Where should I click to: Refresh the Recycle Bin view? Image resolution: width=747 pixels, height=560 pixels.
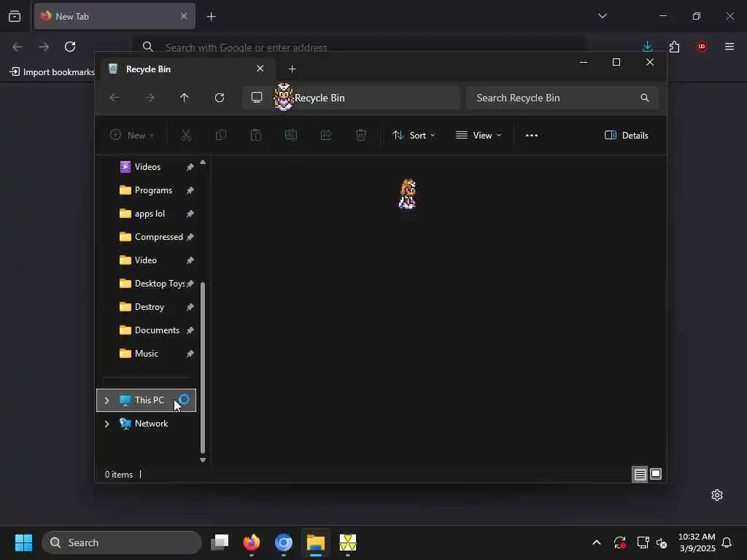[220, 98]
